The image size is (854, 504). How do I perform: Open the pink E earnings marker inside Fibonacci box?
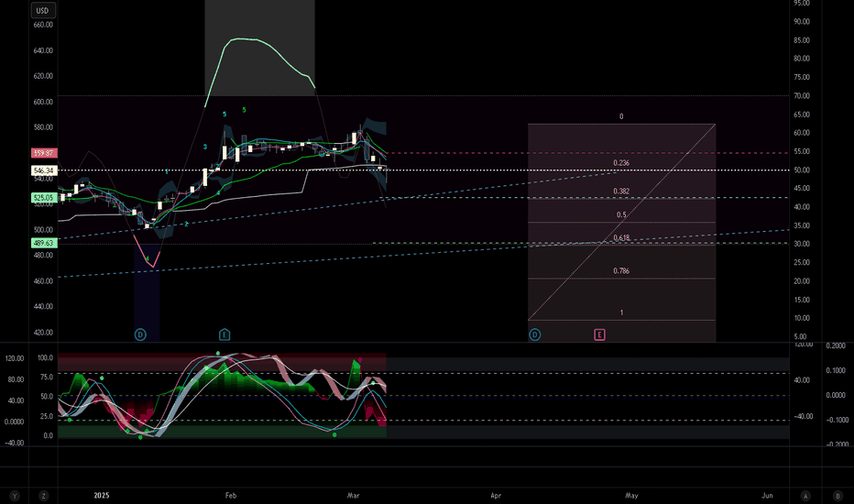pyautogui.click(x=599, y=334)
